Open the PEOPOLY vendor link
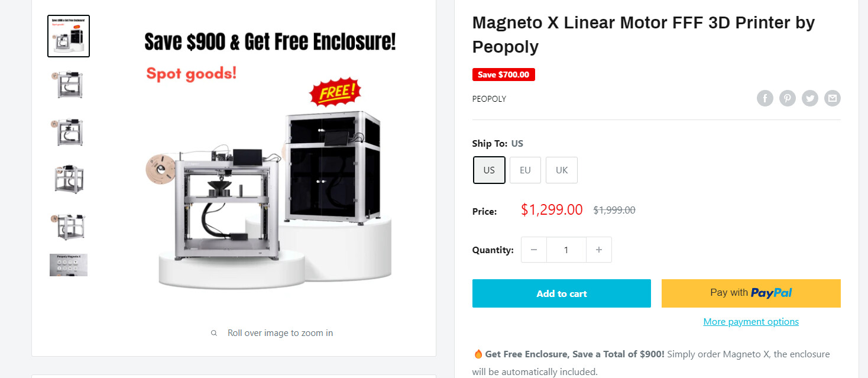Screen dimensions: 868x378 489,99
